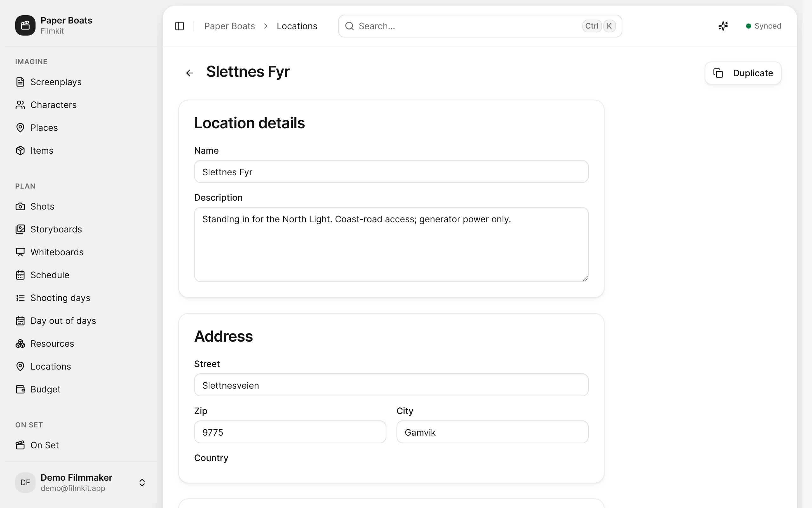812x508 pixels.
Task: Click the AI sparkle icon
Action: [723, 26]
